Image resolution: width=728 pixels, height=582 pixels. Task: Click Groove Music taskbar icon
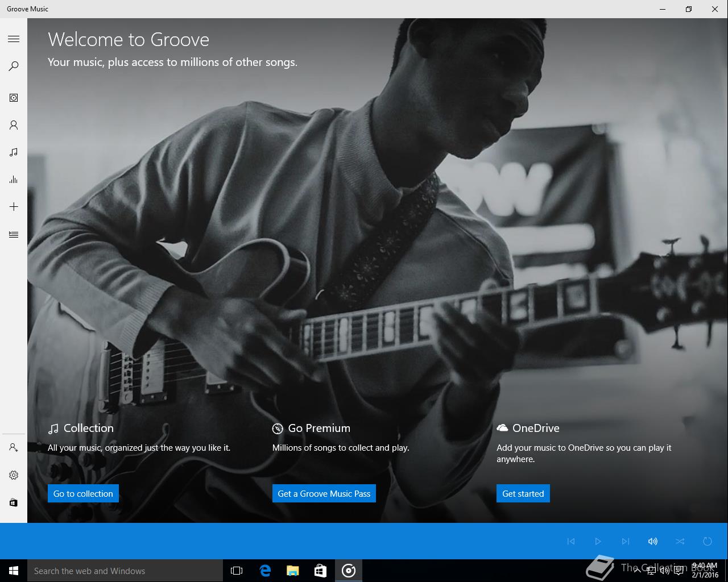[349, 571]
